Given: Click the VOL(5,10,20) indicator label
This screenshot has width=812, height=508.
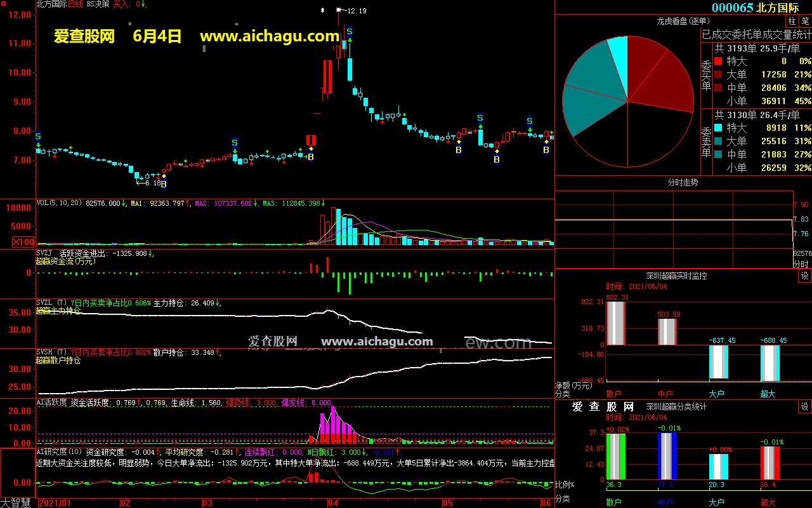Looking at the screenshot, I should [60, 203].
